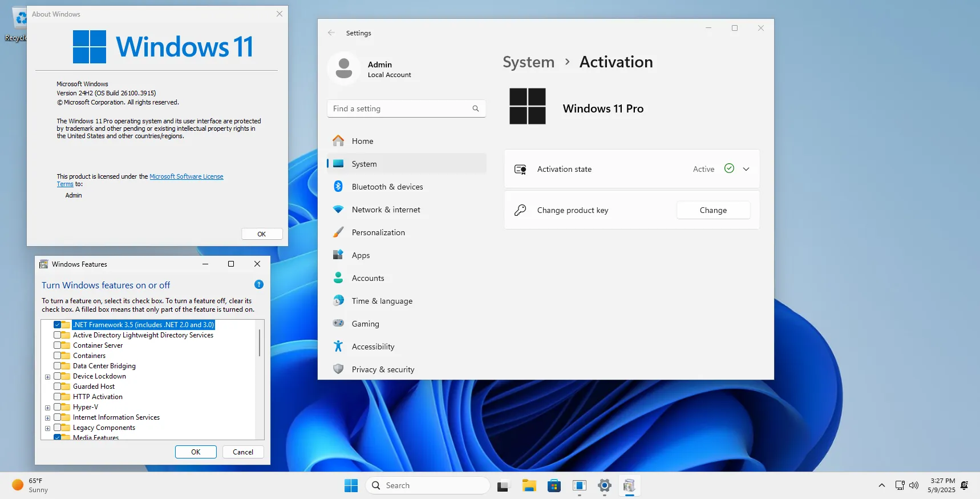This screenshot has width=980, height=499.
Task: Click Change product key button
Action: point(713,210)
